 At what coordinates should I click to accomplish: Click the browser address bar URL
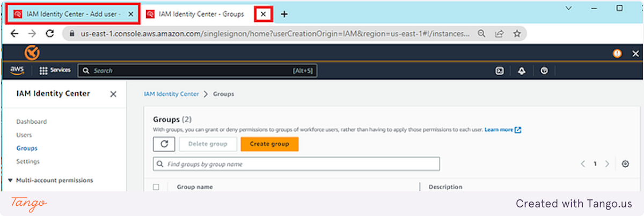point(275,33)
